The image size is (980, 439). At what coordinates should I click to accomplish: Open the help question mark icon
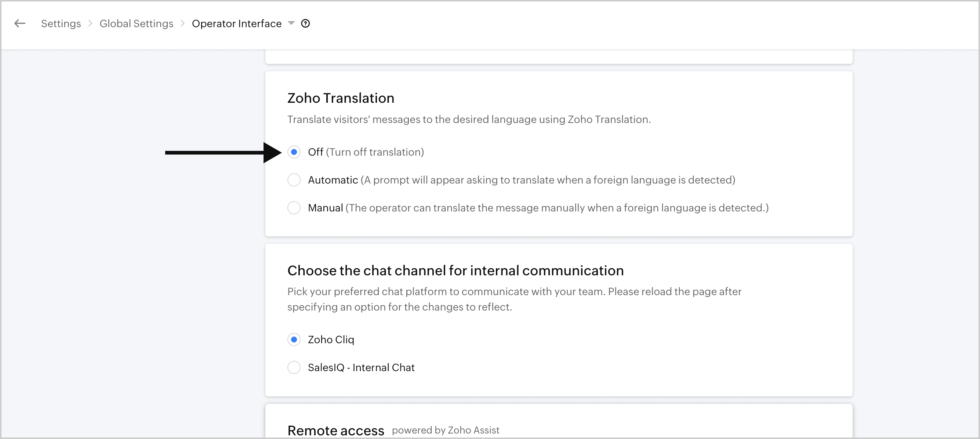point(305,23)
